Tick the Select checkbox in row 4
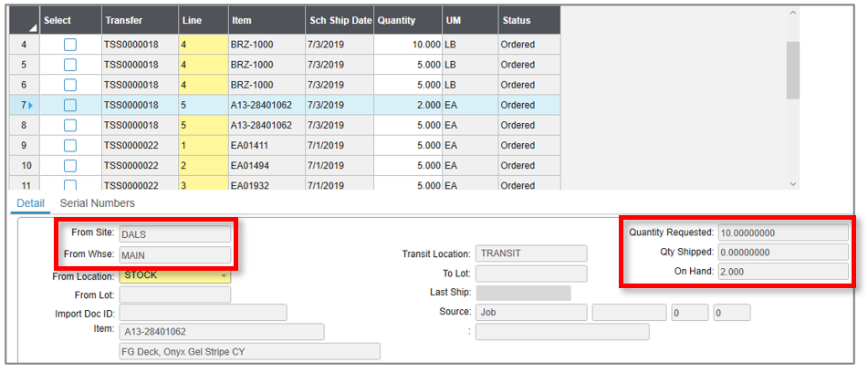 [x=70, y=45]
